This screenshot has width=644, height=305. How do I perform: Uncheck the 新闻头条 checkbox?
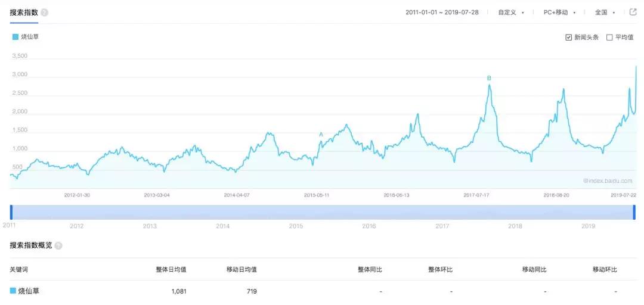pos(568,38)
